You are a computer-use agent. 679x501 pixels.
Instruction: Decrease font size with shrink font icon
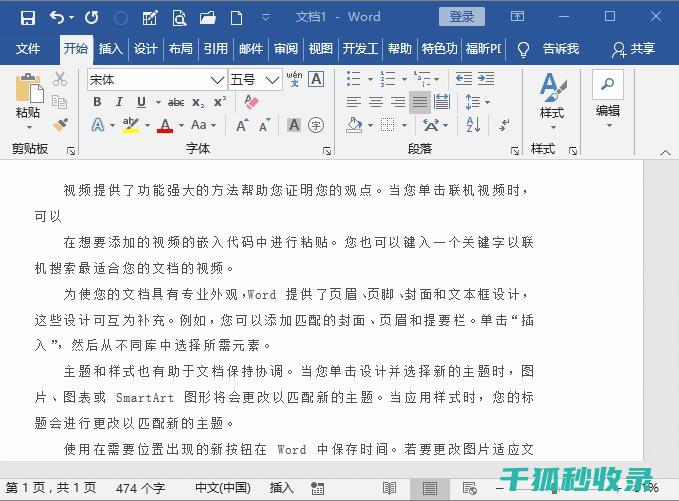click(x=265, y=125)
